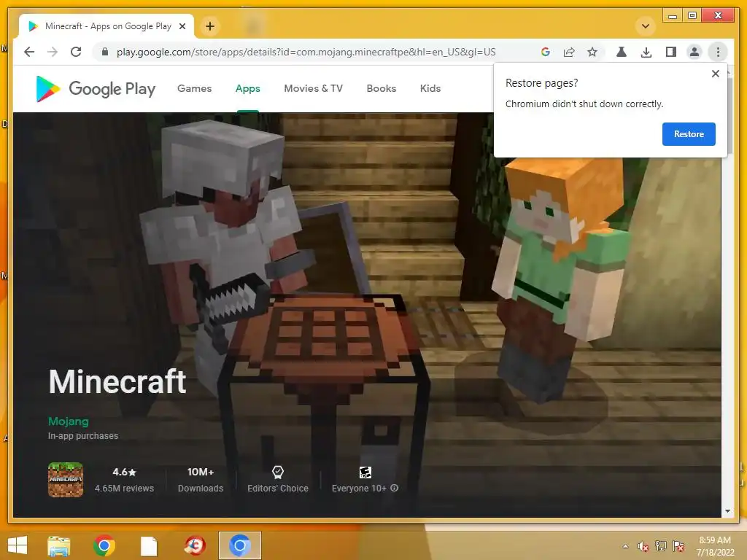747x560 pixels.
Task: Toggle the side panel icon
Action: point(671,52)
